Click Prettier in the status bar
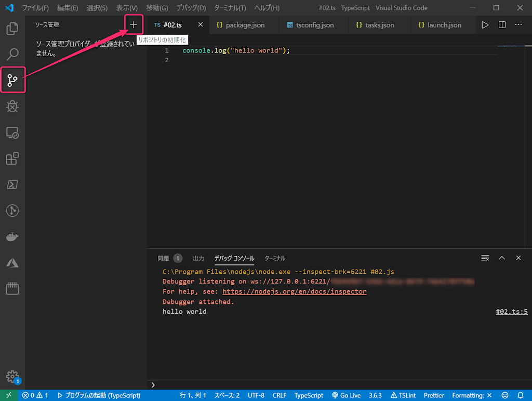The image size is (532, 401). pyautogui.click(x=434, y=395)
